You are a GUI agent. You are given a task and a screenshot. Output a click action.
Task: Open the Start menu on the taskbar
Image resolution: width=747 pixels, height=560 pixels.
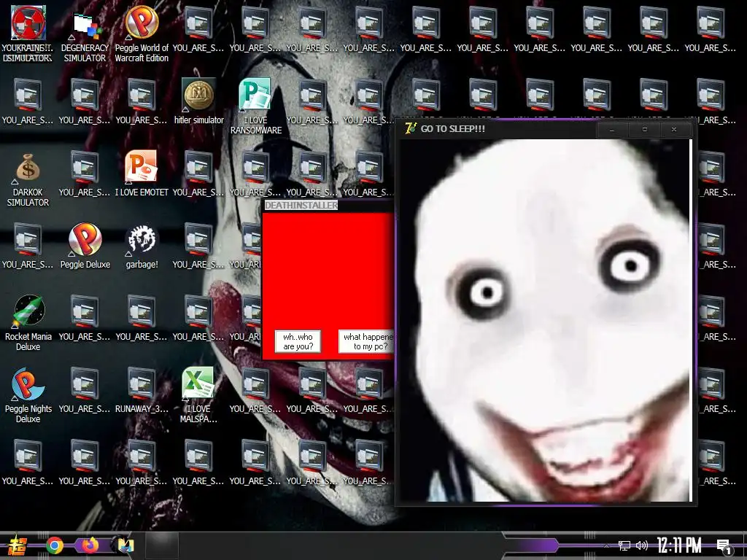coord(17,545)
